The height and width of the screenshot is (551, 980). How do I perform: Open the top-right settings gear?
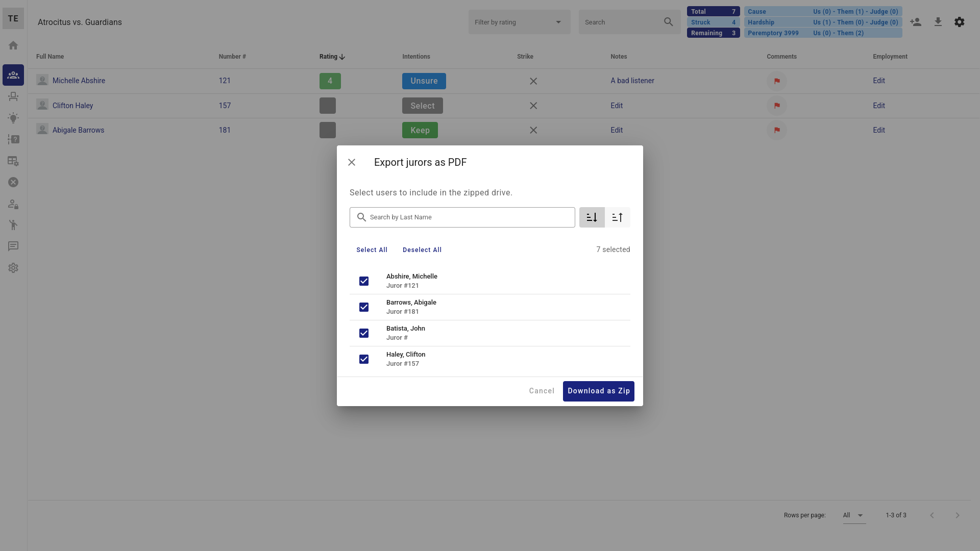point(960,22)
